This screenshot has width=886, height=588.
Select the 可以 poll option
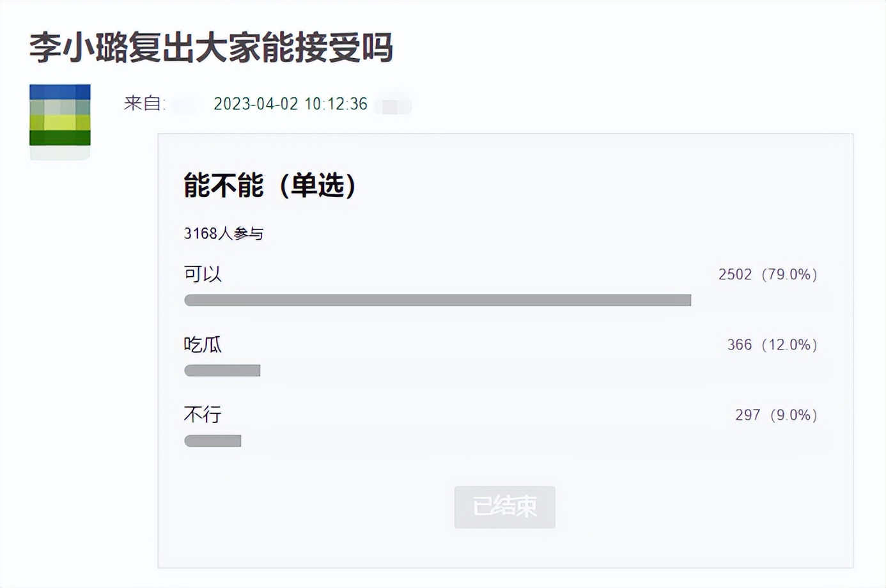coord(203,274)
